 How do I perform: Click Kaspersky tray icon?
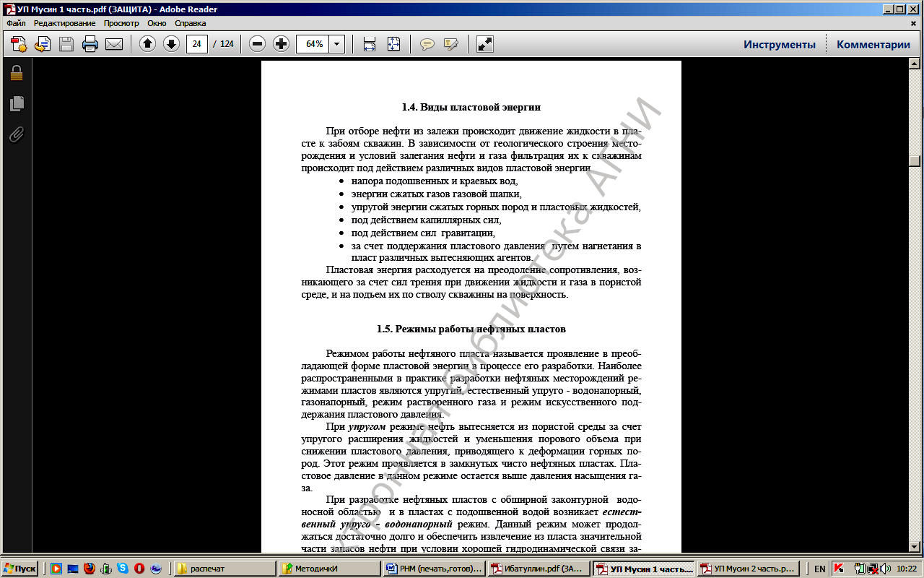coord(839,569)
